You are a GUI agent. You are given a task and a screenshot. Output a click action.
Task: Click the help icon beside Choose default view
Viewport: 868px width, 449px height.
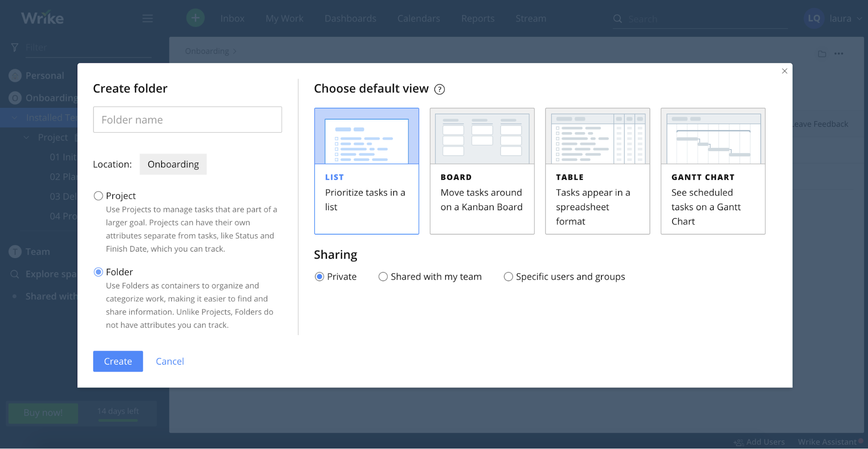(x=439, y=89)
